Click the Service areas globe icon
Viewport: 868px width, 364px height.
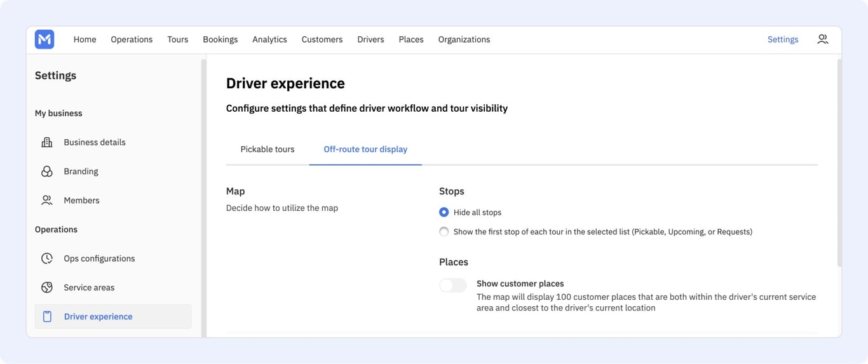click(47, 288)
